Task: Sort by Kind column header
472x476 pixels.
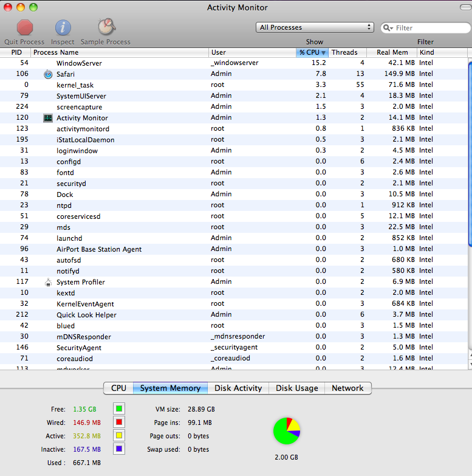Action: pos(442,52)
